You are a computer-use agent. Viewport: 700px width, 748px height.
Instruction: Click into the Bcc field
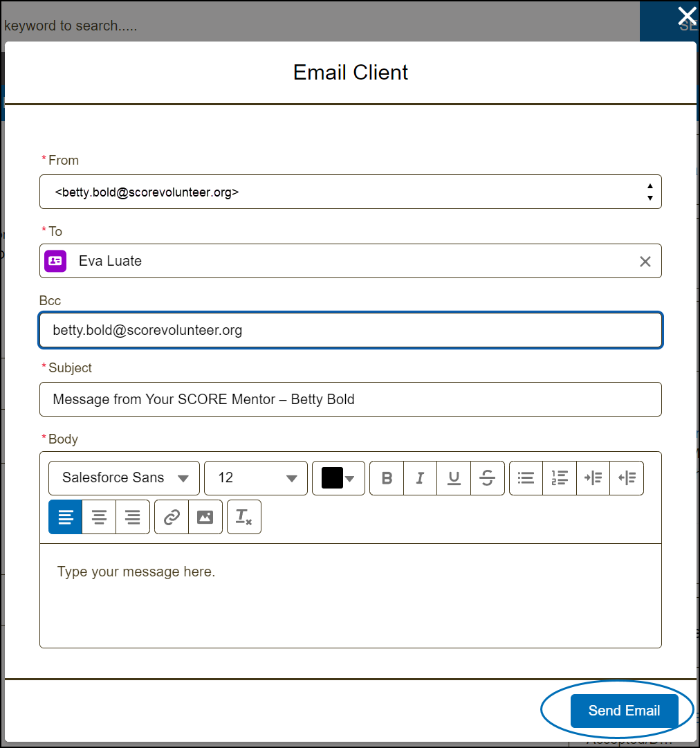351,330
